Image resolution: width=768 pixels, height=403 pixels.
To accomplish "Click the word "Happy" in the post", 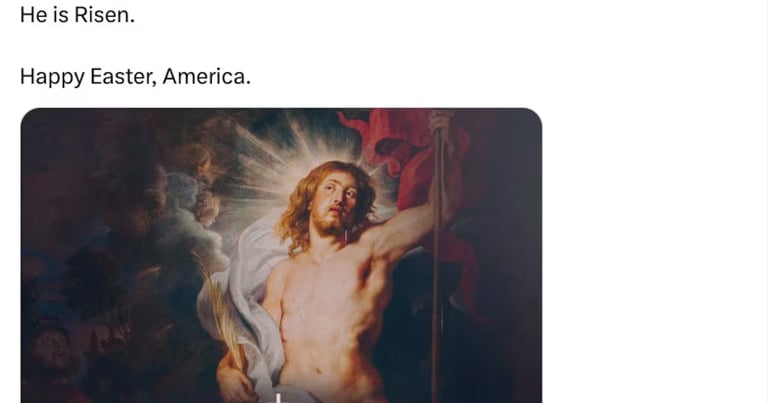I will coord(52,77).
